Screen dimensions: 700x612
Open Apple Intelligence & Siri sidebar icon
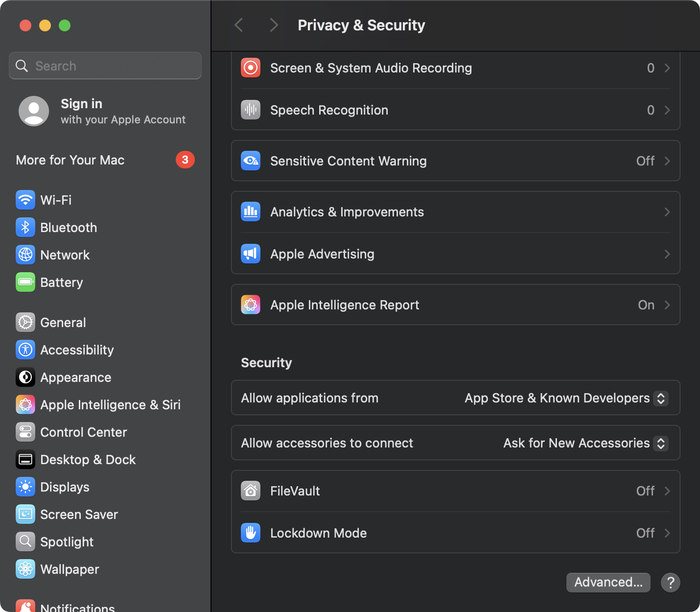[x=25, y=404]
